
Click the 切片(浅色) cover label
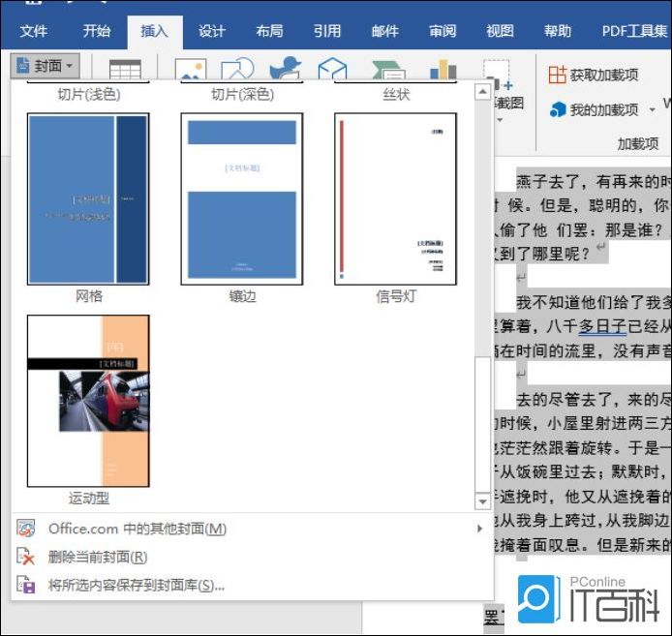[x=89, y=94]
